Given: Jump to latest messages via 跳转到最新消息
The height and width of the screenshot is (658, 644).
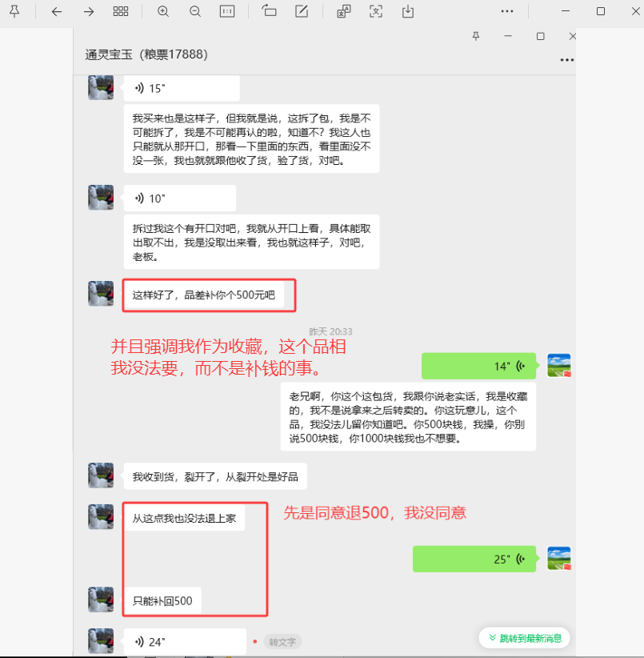Looking at the screenshot, I should [524, 638].
